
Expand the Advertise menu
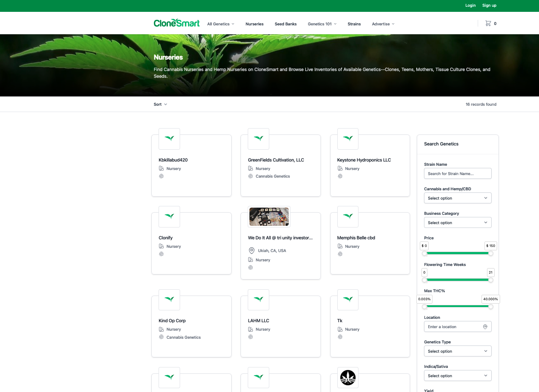tap(383, 24)
